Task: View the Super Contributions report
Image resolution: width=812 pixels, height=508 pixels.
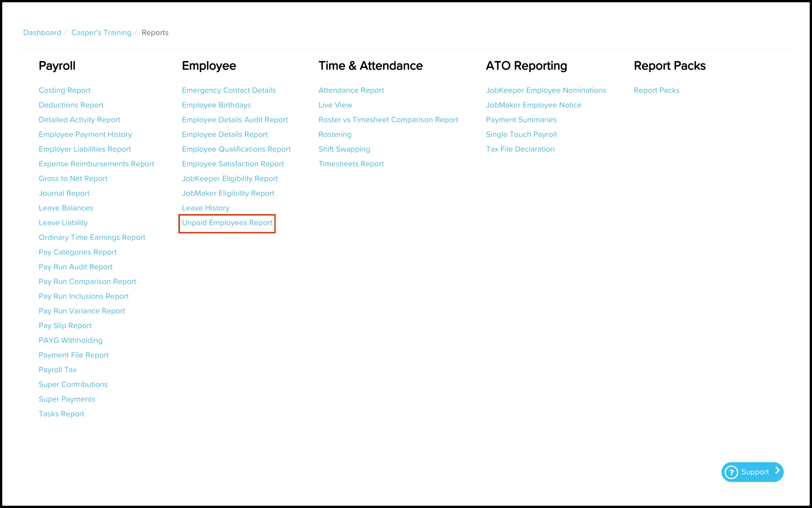Action: click(x=73, y=384)
